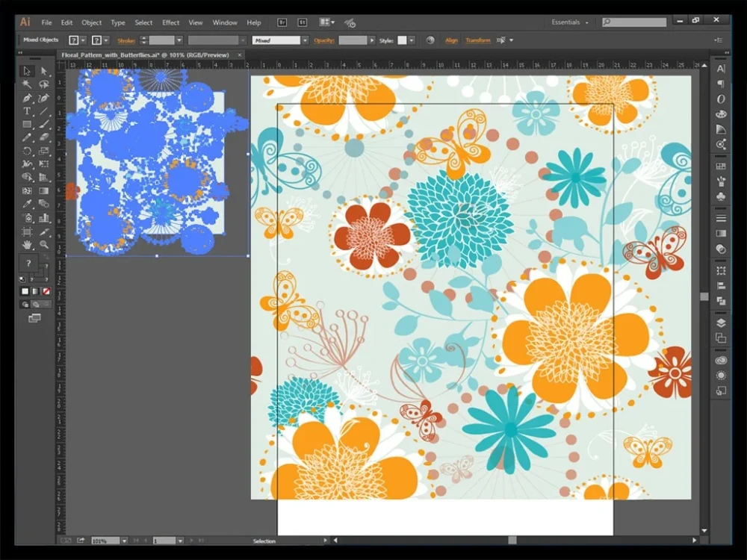This screenshot has height=560, width=747.
Task: Set paint mode to Gradient
Action: (x=36, y=291)
